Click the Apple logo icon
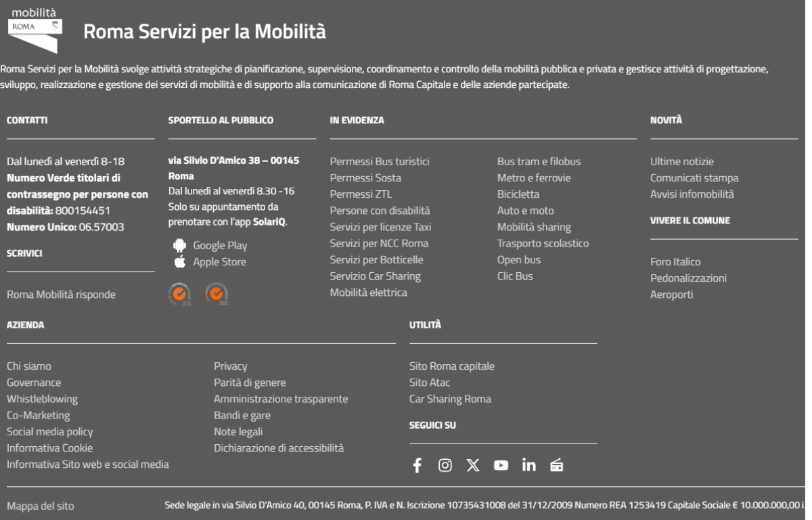This screenshot has height=520, width=812. point(179,262)
